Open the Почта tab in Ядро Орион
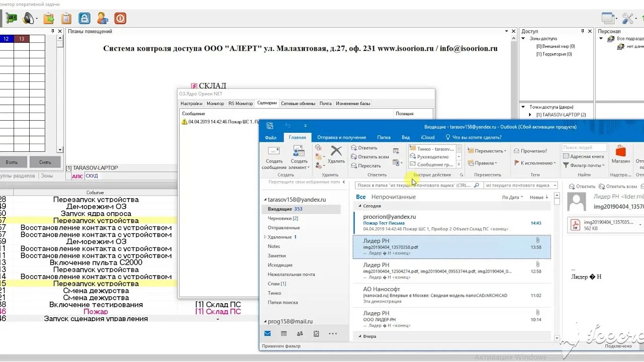The height and width of the screenshot is (362, 644). tap(326, 103)
